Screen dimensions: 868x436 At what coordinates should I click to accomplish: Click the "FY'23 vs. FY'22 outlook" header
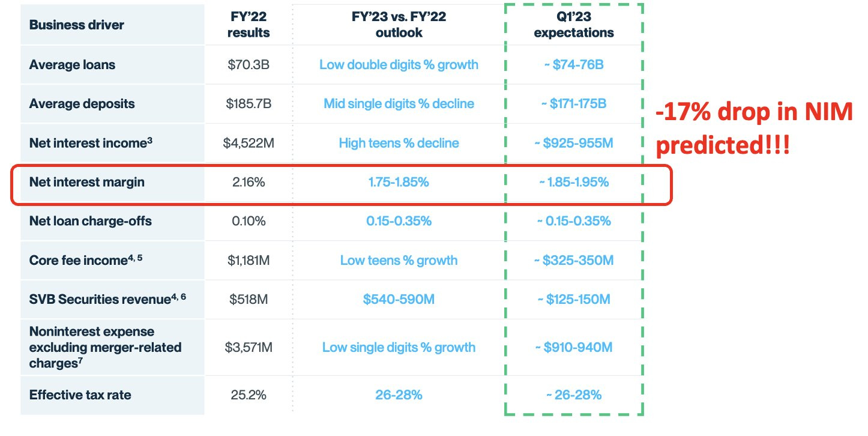(399, 25)
